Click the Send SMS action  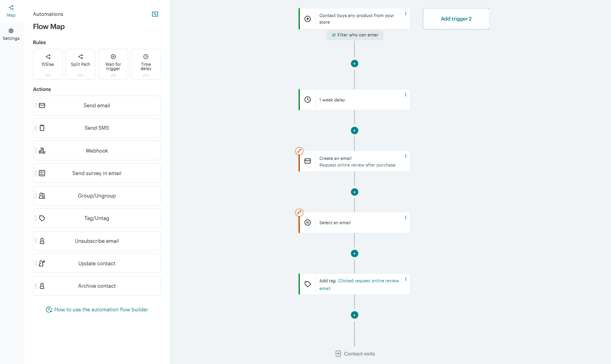pyautogui.click(x=97, y=128)
